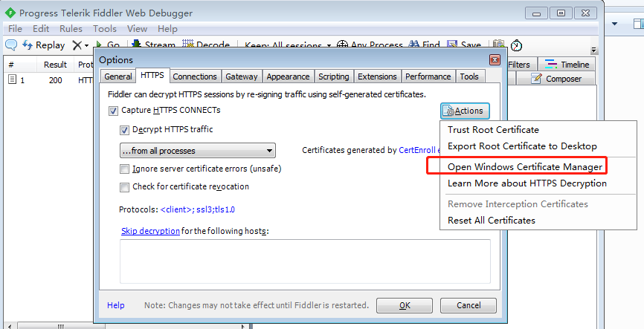Click the dropdown arrow in the background window
The width and height of the screenshot is (644, 329).
(x=614, y=24)
